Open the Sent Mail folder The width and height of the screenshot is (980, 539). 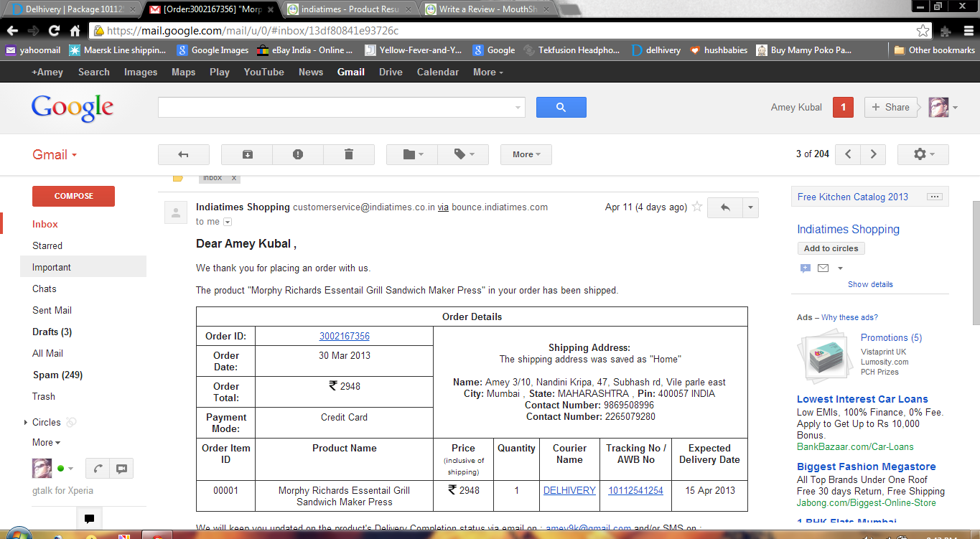[x=52, y=310]
